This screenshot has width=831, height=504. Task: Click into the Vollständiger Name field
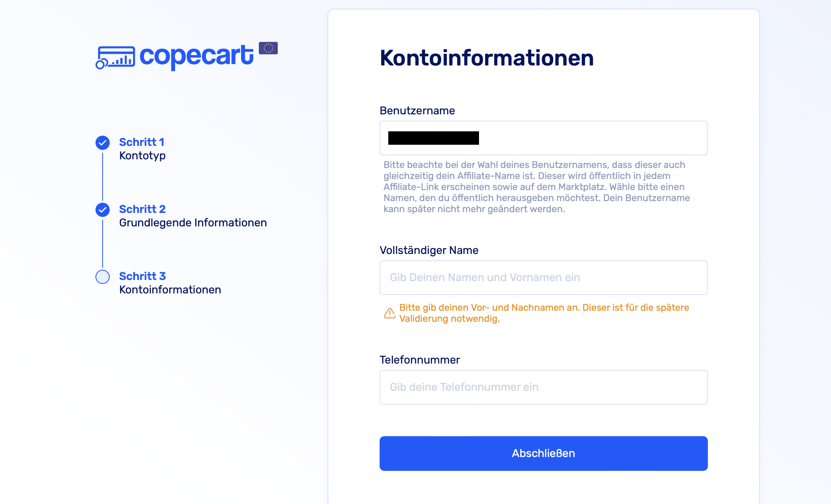543,278
